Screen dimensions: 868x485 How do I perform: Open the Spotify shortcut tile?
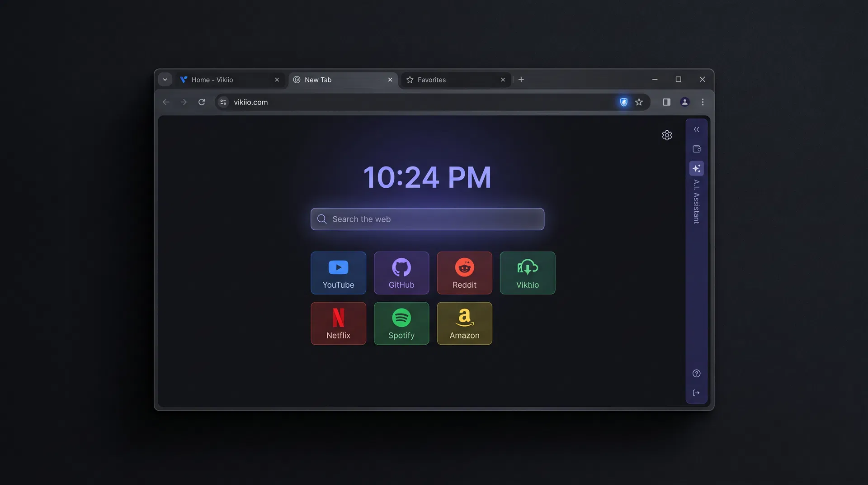[401, 323]
